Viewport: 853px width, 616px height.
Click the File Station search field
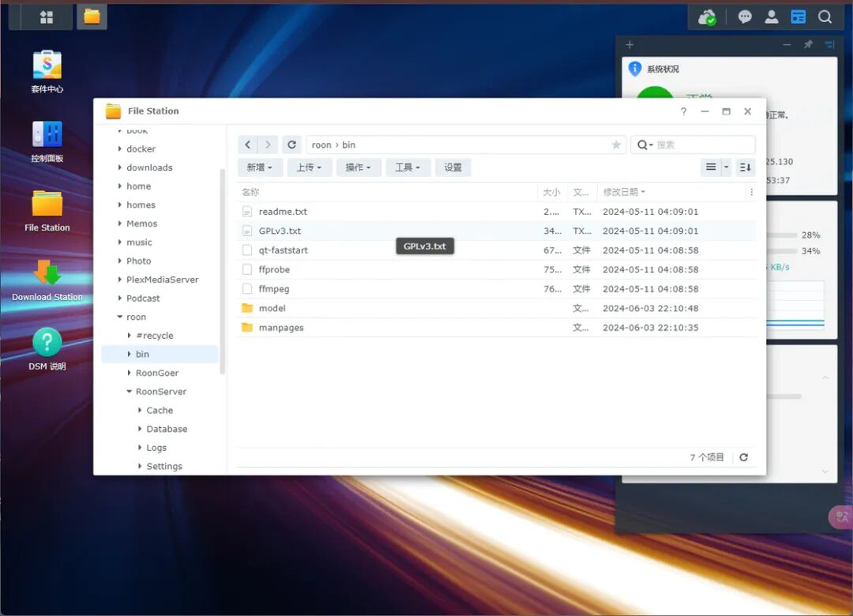tap(693, 145)
